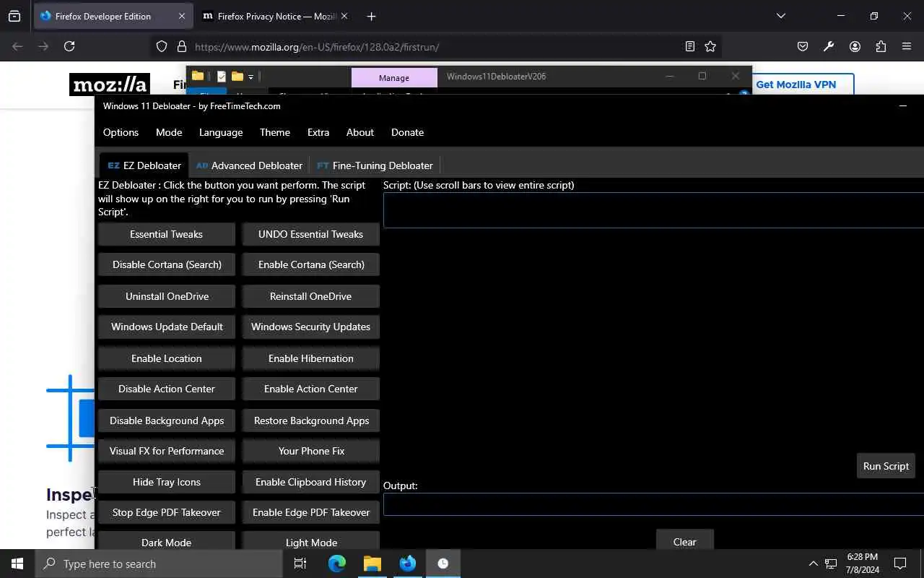
Task: Open the Options menu in Debloater
Action: (121, 132)
